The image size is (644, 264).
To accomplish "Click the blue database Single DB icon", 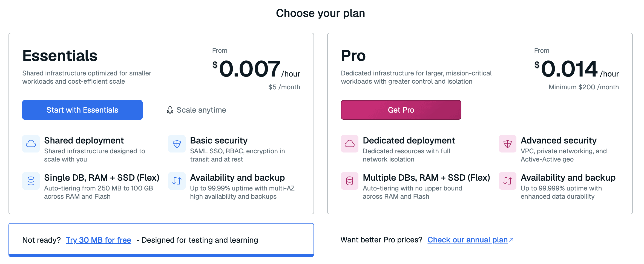I will coord(31,181).
